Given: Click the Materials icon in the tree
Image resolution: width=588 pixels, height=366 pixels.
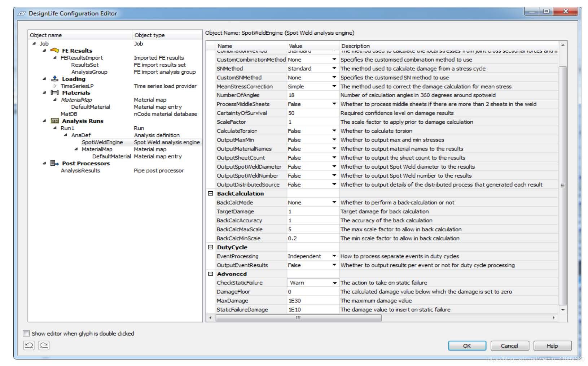Looking at the screenshot, I should coord(55,93).
